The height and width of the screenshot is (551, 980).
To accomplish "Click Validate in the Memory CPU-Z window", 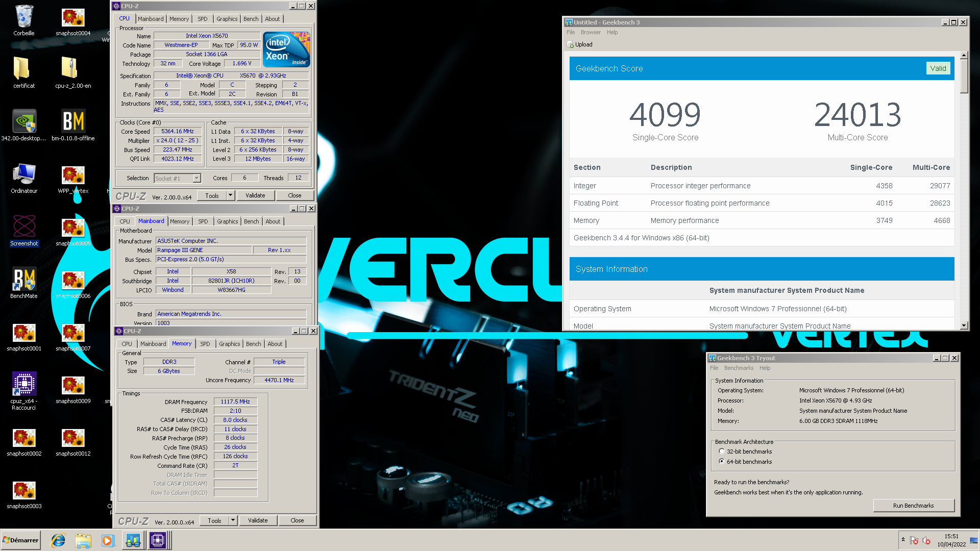I will (x=258, y=520).
